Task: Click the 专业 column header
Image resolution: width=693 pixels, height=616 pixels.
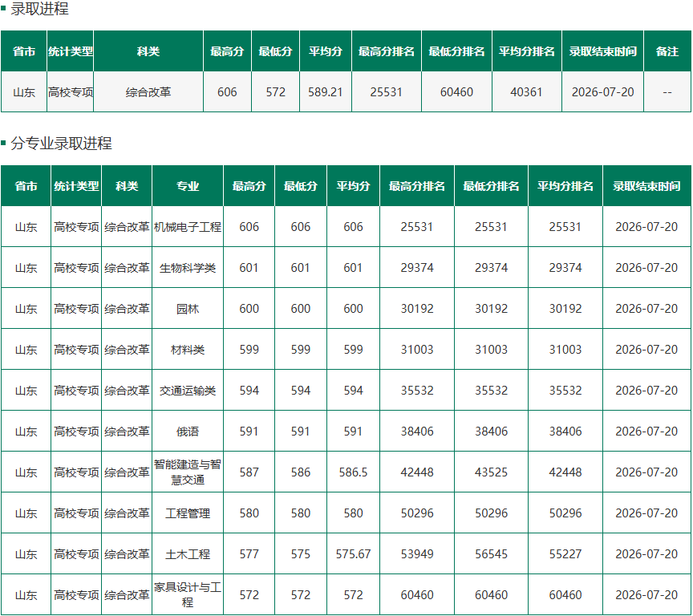Action: 188,186
